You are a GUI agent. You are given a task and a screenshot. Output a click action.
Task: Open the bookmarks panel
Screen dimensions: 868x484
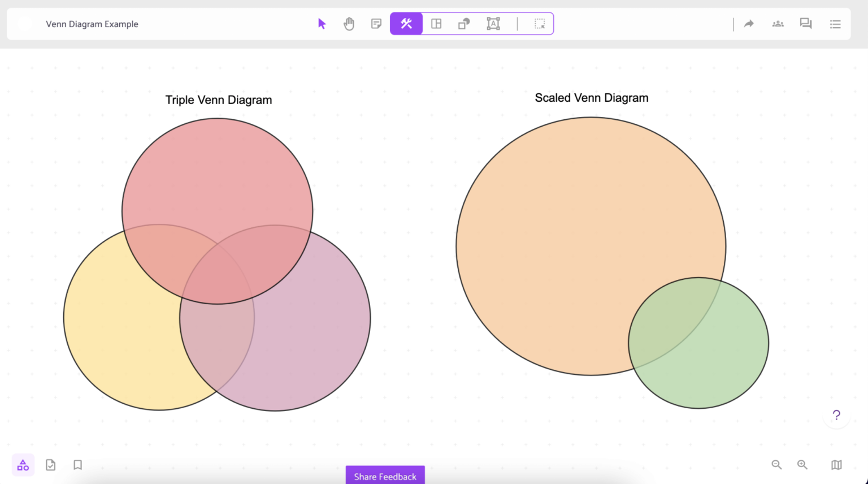[77, 464]
